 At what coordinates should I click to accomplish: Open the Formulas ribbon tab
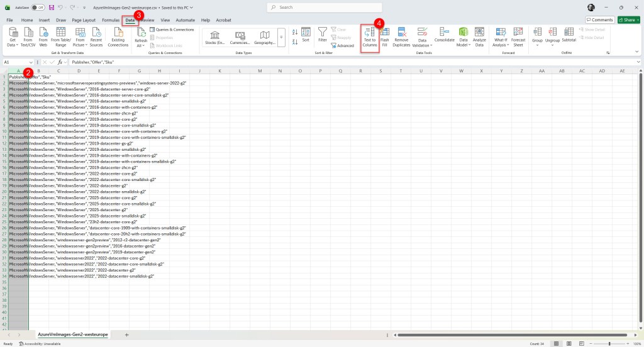point(111,20)
